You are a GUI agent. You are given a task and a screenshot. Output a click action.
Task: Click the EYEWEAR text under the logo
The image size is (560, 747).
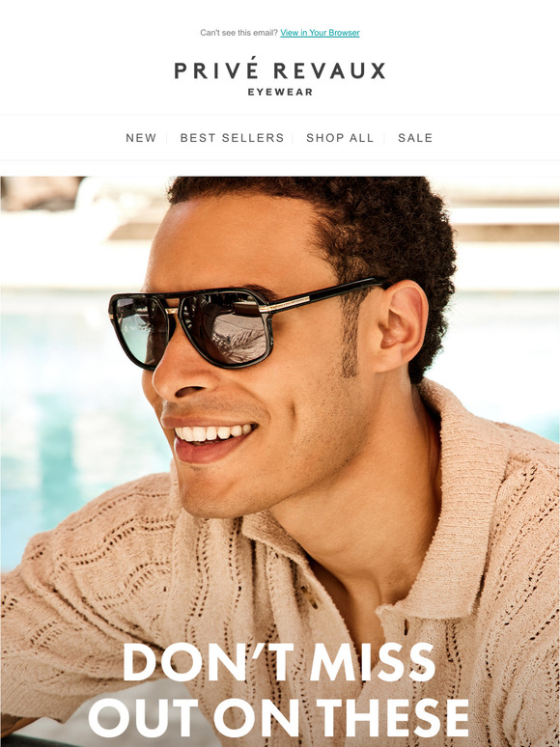tap(280, 92)
